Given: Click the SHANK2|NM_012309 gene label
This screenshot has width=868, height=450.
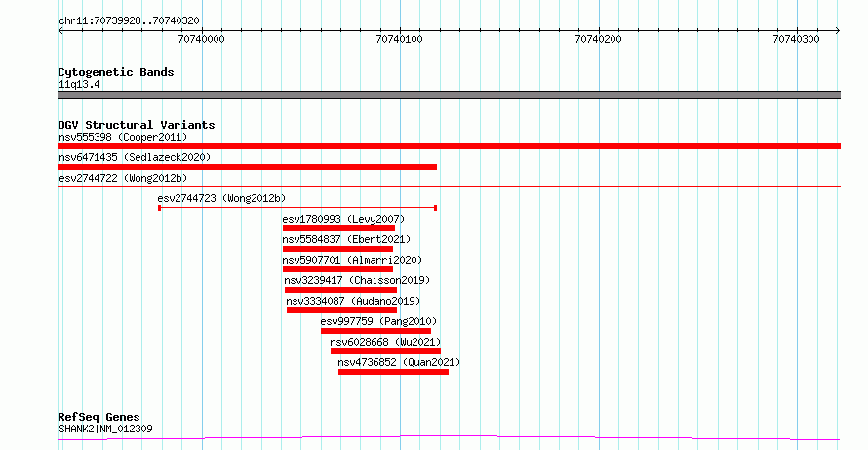Looking at the screenshot, I should [x=105, y=429].
